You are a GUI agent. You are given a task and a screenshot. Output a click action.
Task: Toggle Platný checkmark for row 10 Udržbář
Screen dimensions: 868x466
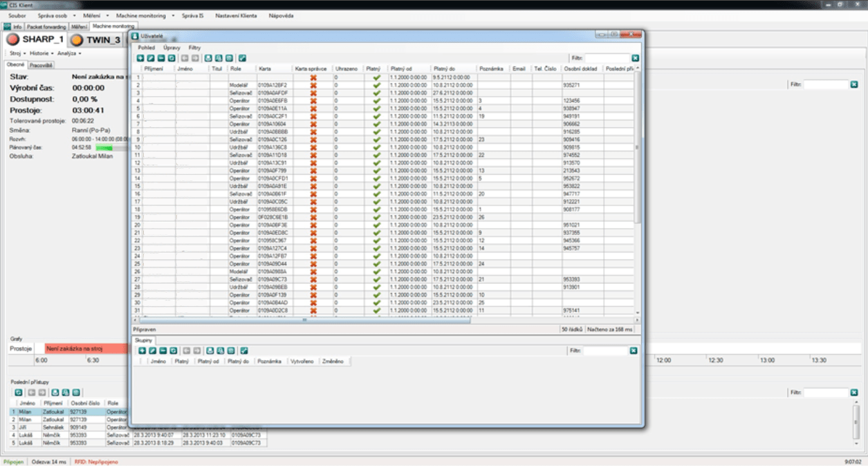point(377,147)
